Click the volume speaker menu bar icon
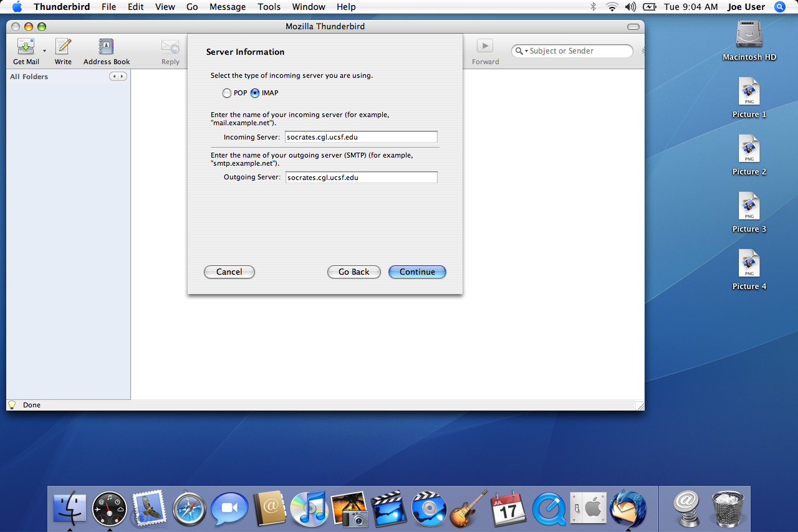The width and height of the screenshot is (798, 532). click(x=630, y=7)
